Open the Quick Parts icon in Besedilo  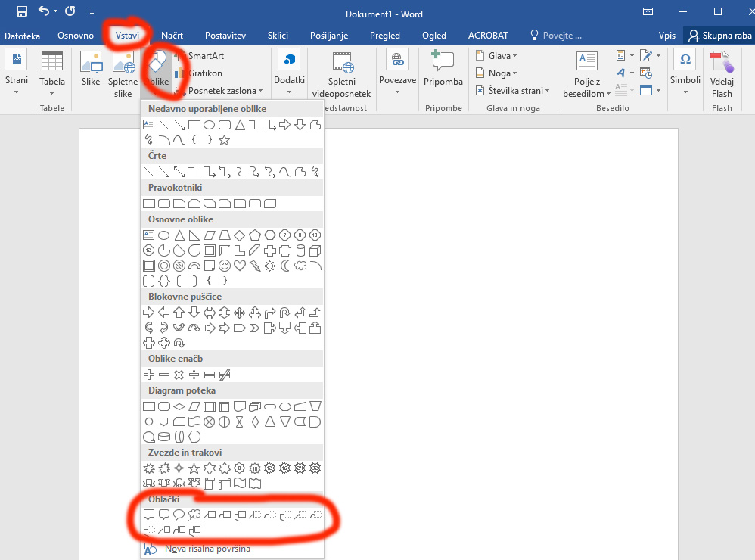click(620, 55)
